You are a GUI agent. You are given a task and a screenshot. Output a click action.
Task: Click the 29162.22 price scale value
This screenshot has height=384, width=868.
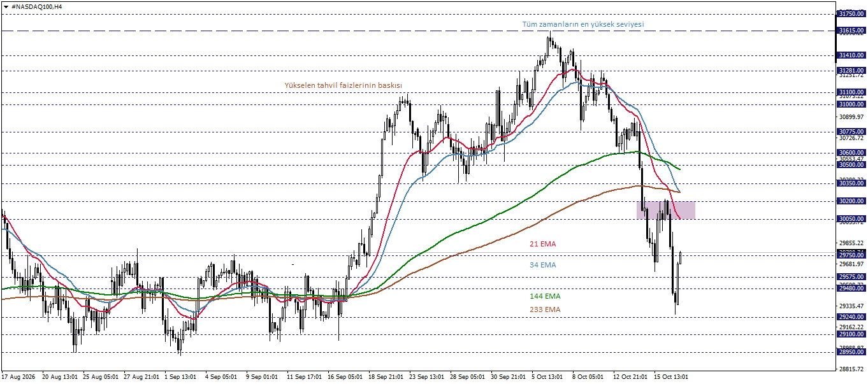(x=851, y=327)
